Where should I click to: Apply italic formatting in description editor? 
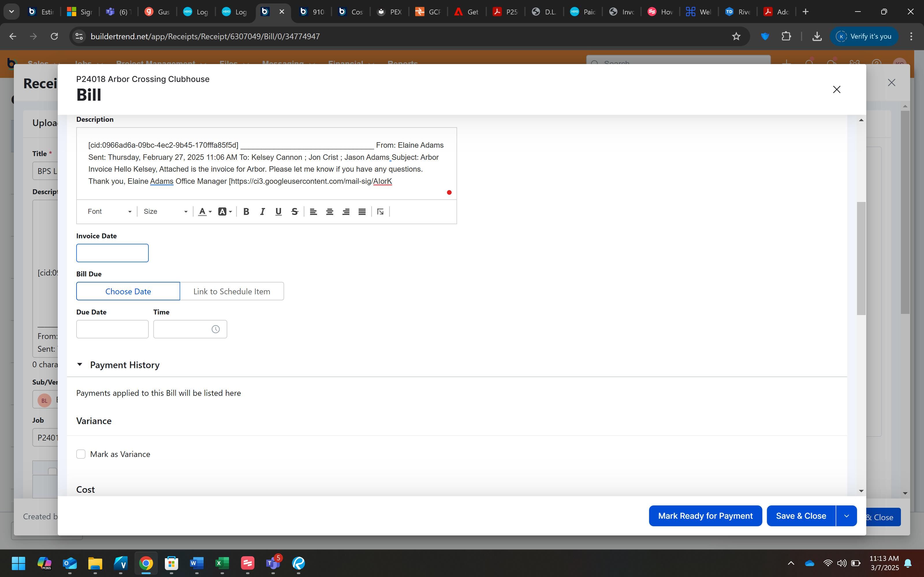pos(262,212)
